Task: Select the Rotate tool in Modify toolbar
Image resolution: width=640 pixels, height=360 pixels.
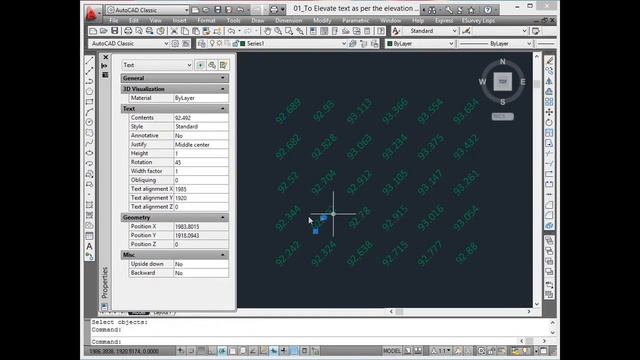Action: click(x=549, y=122)
